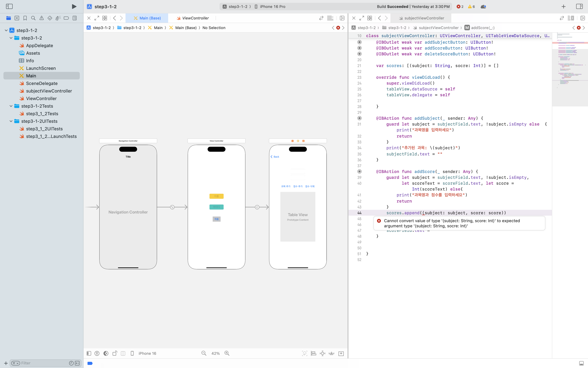Open the bookmark navigator
The width and height of the screenshot is (588, 368).
(x=25, y=18)
